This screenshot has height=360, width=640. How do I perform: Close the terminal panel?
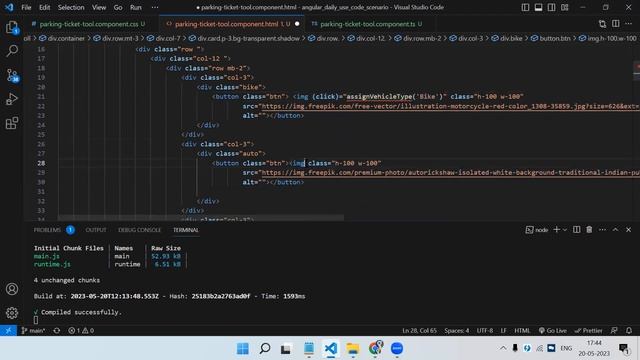tap(629, 230)
